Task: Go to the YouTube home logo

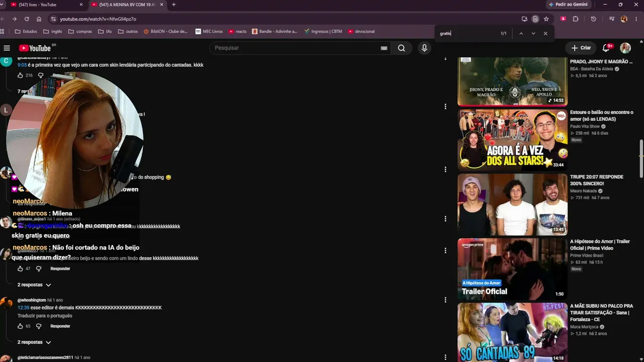Action: pyautogui.click(x=35, y=48)
